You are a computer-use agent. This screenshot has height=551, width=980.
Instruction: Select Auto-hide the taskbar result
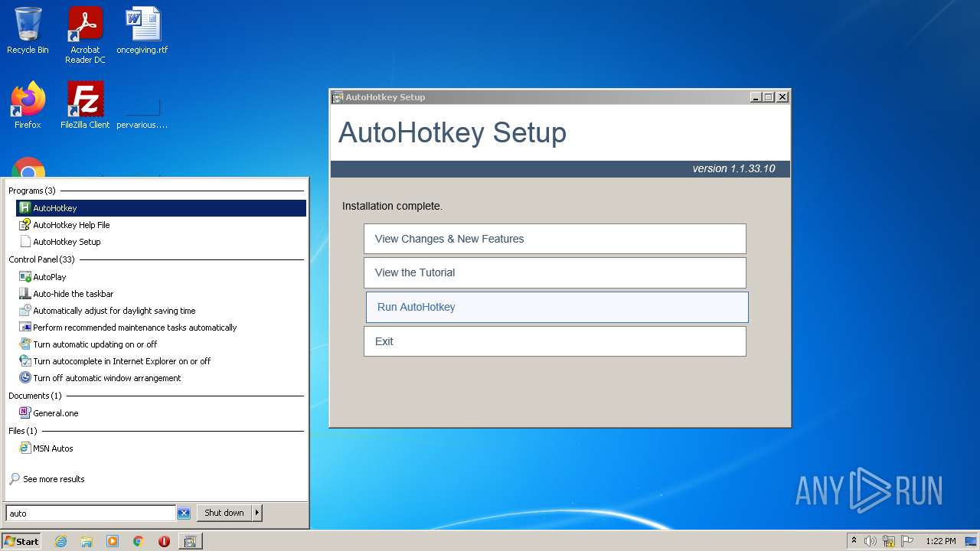(x=161, y=294)
